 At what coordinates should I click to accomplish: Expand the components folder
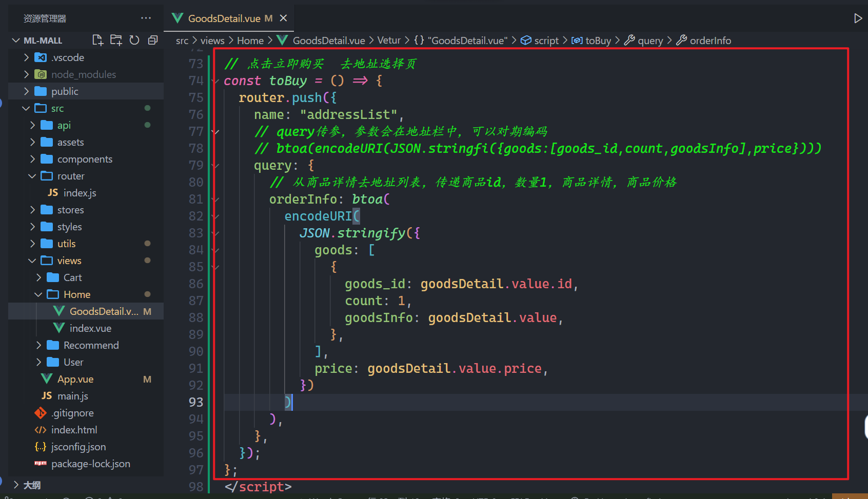click(33, 159)
